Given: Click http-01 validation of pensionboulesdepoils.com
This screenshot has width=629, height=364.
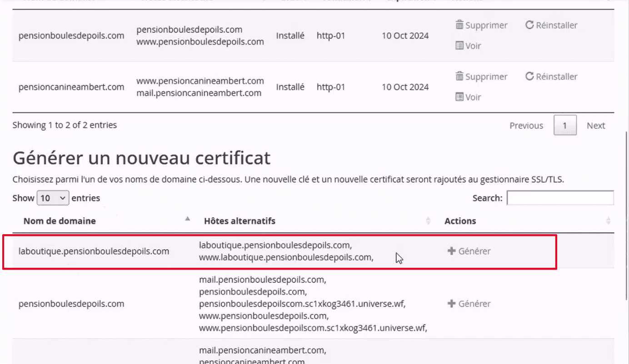Looking at the screenshot, I should click(x=331, y=36).
